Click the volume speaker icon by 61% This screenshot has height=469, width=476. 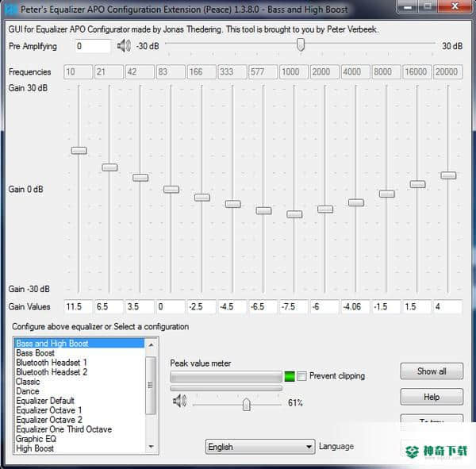(x=179, y=401)
